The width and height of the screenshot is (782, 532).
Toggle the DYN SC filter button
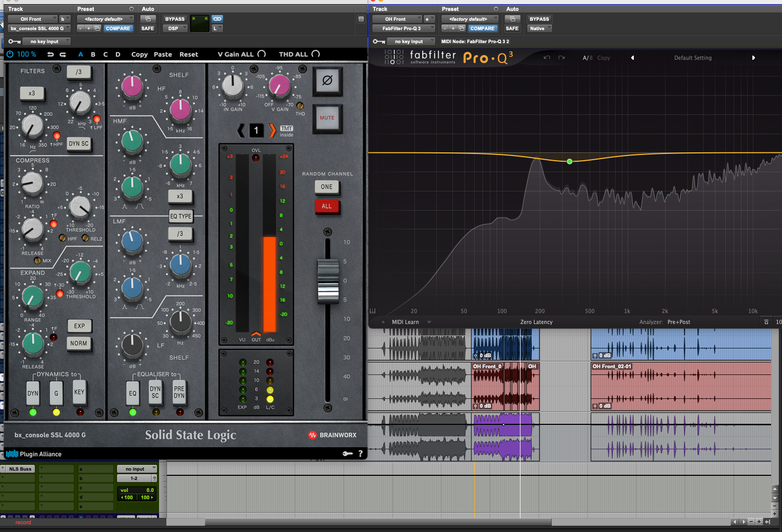point(79,144)
